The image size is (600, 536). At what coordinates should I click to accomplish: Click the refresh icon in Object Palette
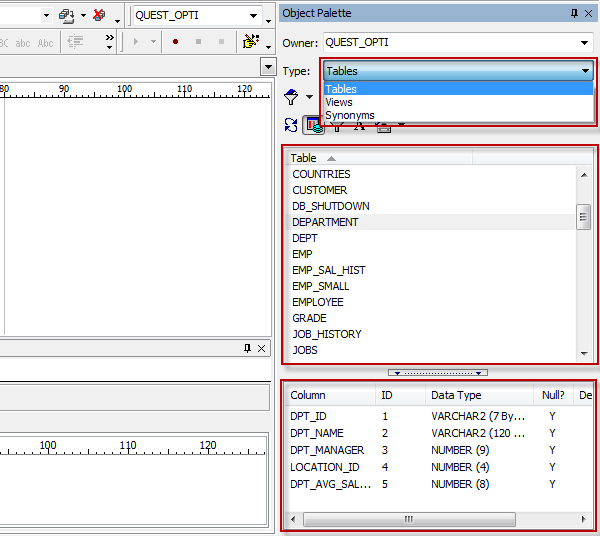click(x=291, y=125)
